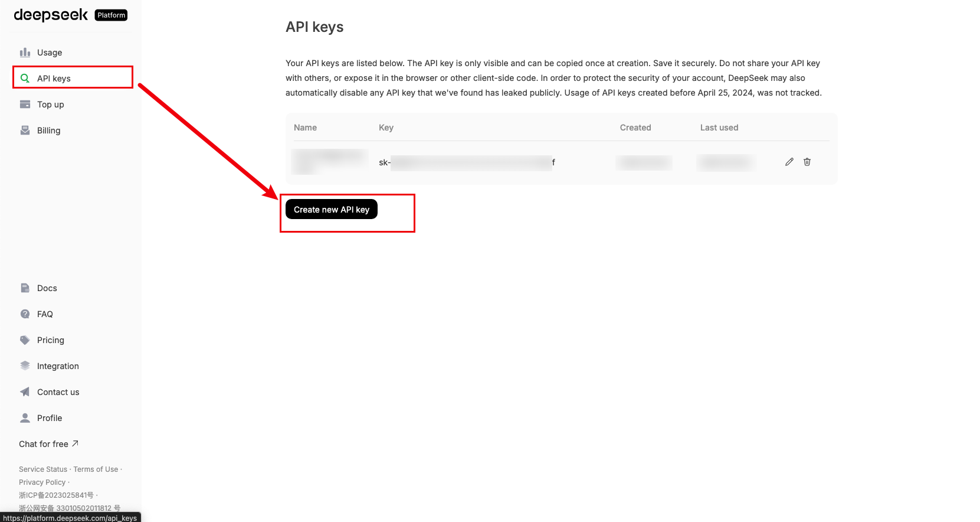This screenshot has width=980, height=522.
Task: Click the Pricing tag icon
Action: 25,340
